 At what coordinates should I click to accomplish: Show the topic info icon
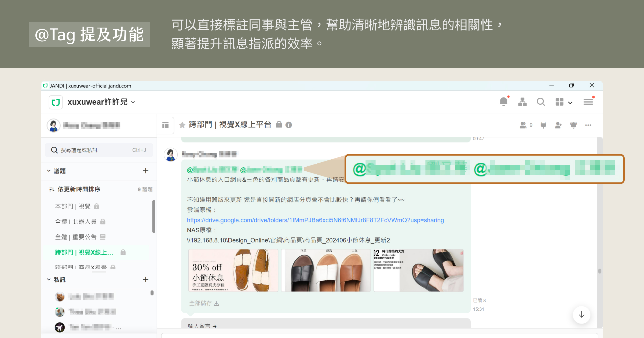(x=289, y=125)
